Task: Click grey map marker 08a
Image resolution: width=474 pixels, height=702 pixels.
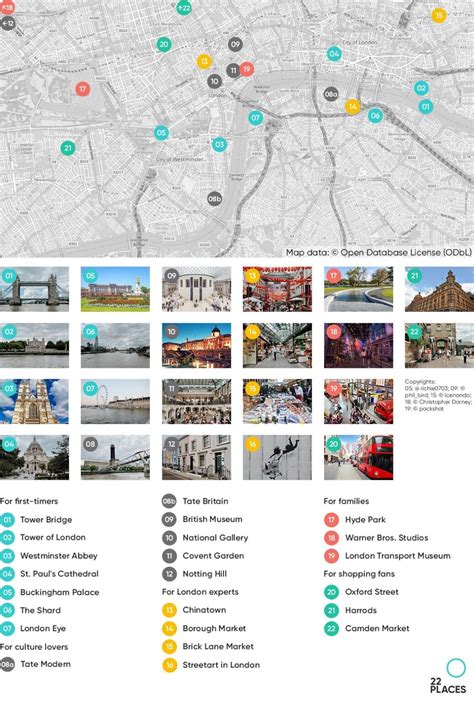Action: tap(331, 94)
